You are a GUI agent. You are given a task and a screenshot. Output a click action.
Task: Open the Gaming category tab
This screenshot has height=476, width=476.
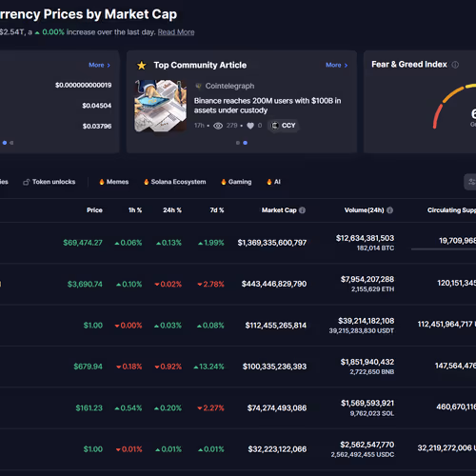coord(236,182)
